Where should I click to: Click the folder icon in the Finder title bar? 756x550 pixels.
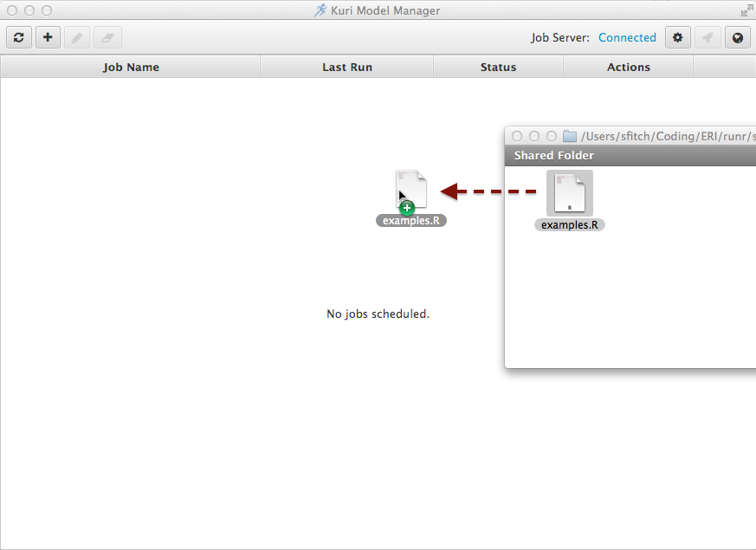pos(569,135)
